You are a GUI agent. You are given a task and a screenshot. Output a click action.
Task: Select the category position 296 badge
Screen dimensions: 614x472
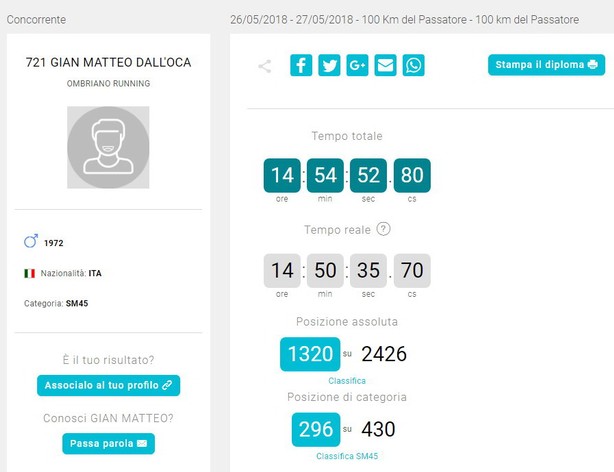point(316,429)
